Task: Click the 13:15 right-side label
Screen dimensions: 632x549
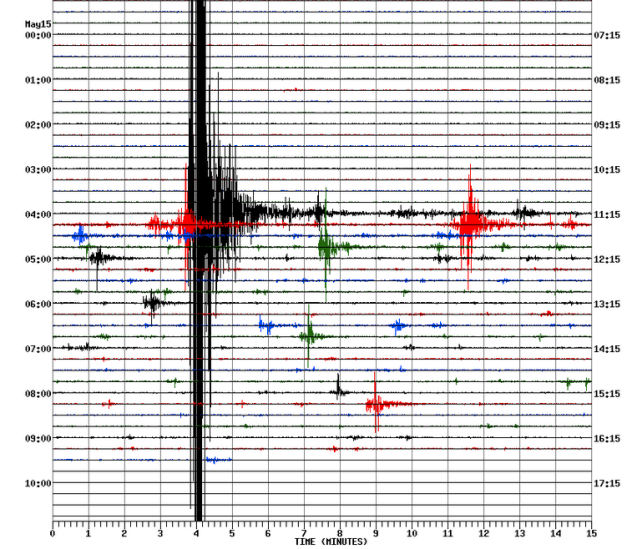Action: [x=607, y=304]
